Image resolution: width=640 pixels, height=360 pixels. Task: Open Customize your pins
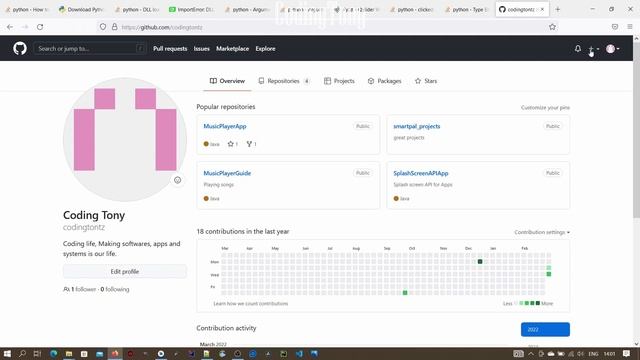pos(545,107)
